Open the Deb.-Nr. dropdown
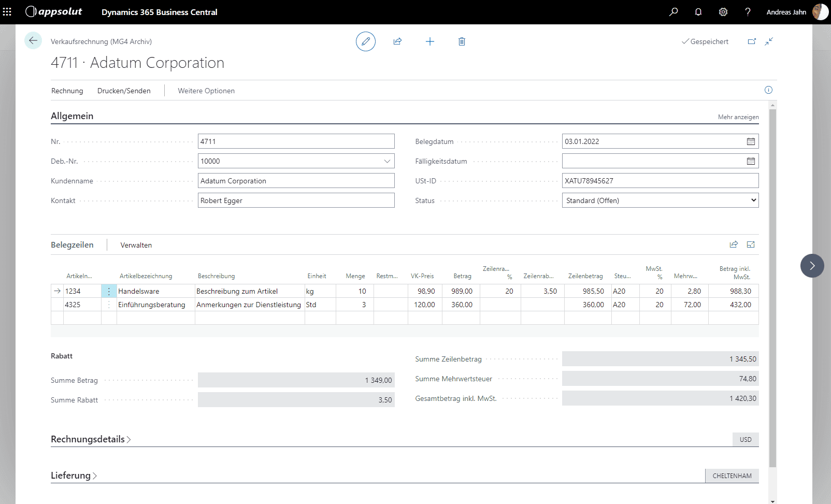The height and width of the screenshot is (504, 831). click(387, 161)
